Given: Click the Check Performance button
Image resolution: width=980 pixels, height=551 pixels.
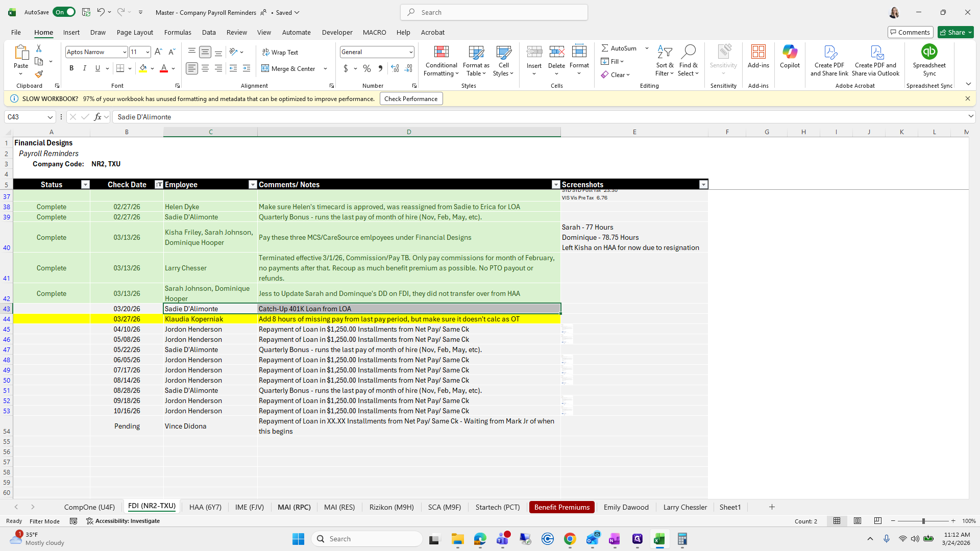Looking at the screenshot, I should point(411,99).
